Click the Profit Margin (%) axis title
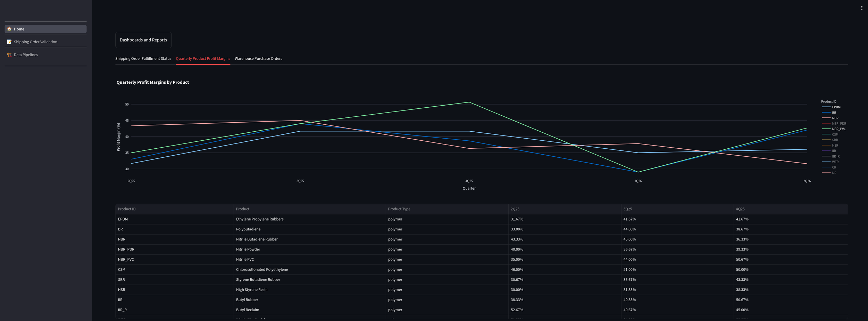Screen dimensions: 868x321 [x=118, y=137]
